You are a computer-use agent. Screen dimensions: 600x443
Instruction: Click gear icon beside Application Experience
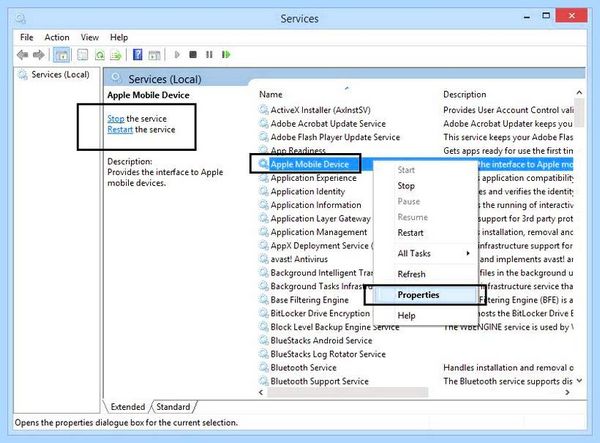264,178
